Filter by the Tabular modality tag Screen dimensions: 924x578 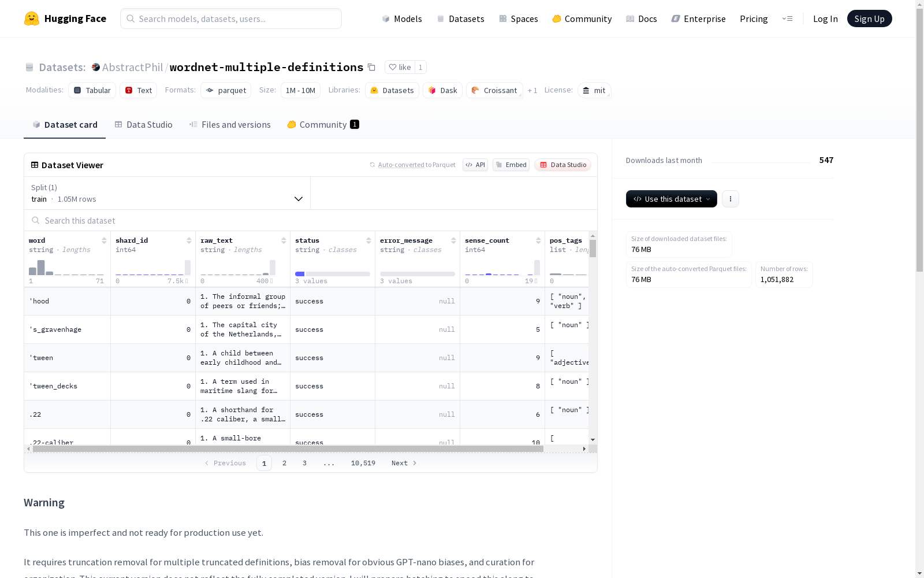coord(92,90)
